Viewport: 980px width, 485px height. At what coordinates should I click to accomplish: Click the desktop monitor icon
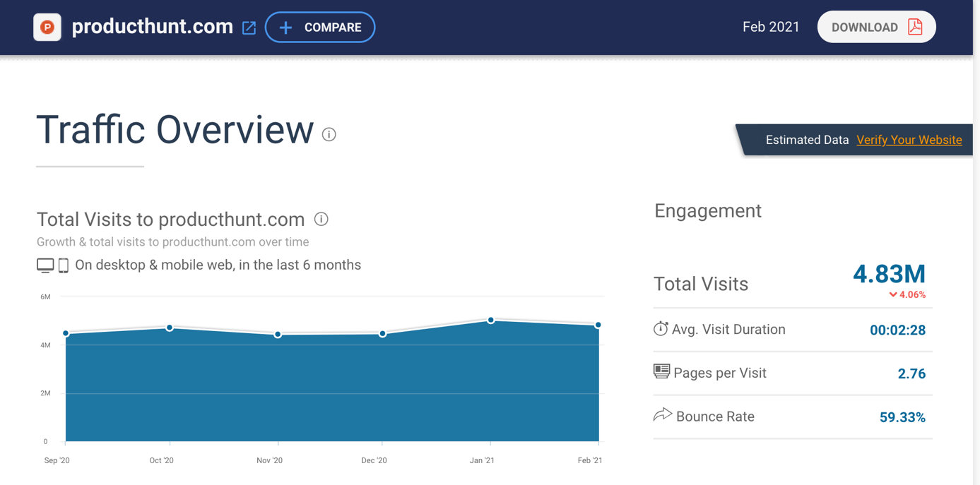pyautogui.click(x=45, y=265)
